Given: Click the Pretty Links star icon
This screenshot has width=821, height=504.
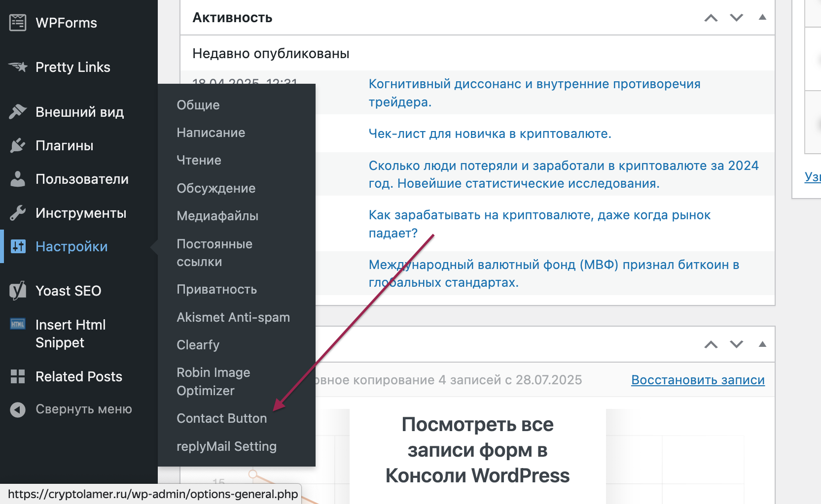Looking at the screenshot, I should [x=18, y=67].
